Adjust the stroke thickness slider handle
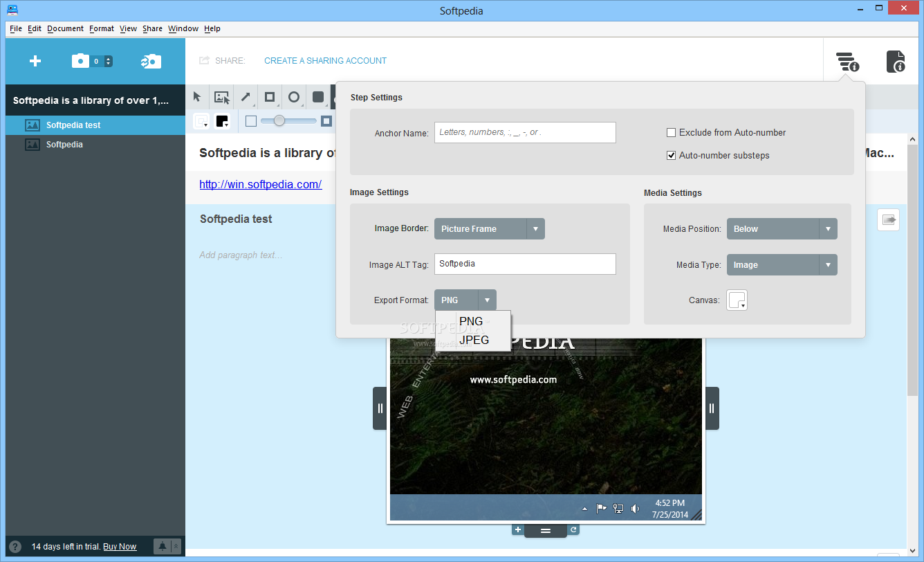 [x=279, y=120]
